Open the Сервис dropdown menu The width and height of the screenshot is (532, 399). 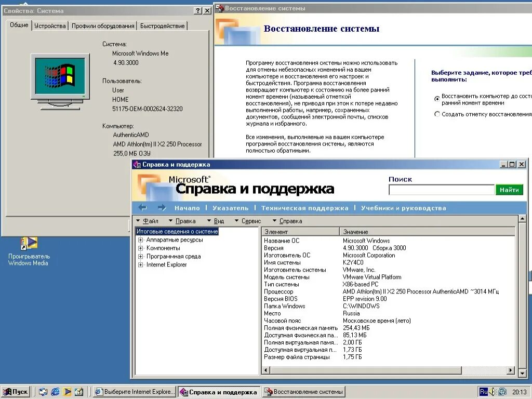pyautogui.click(x=248, y=221)
